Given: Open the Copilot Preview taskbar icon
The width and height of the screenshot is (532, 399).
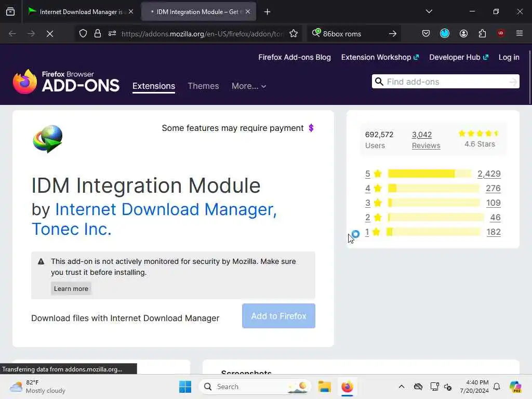Looking at the screenshot, I should 515,387.
